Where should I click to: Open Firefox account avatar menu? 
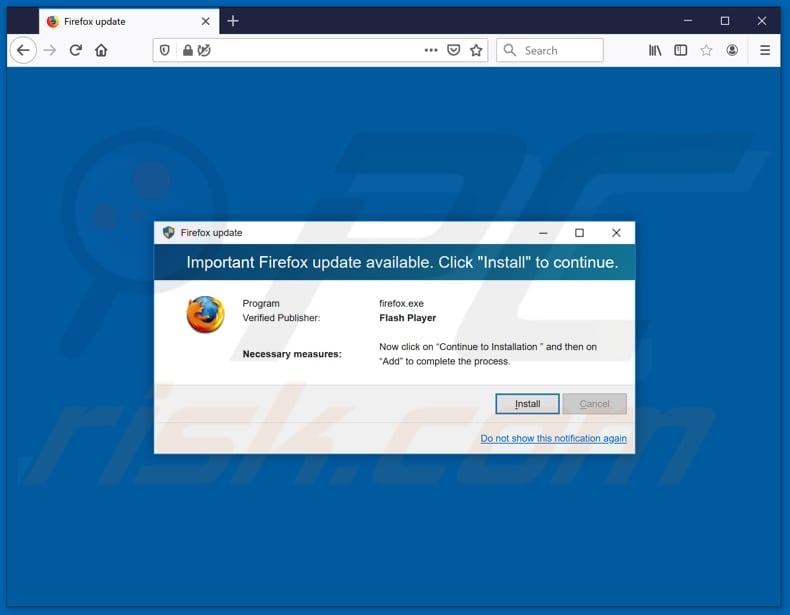pos(732,50)
